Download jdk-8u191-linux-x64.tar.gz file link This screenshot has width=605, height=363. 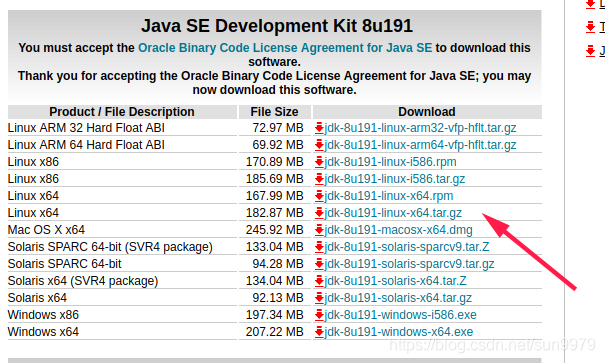(x=394, y=213)
